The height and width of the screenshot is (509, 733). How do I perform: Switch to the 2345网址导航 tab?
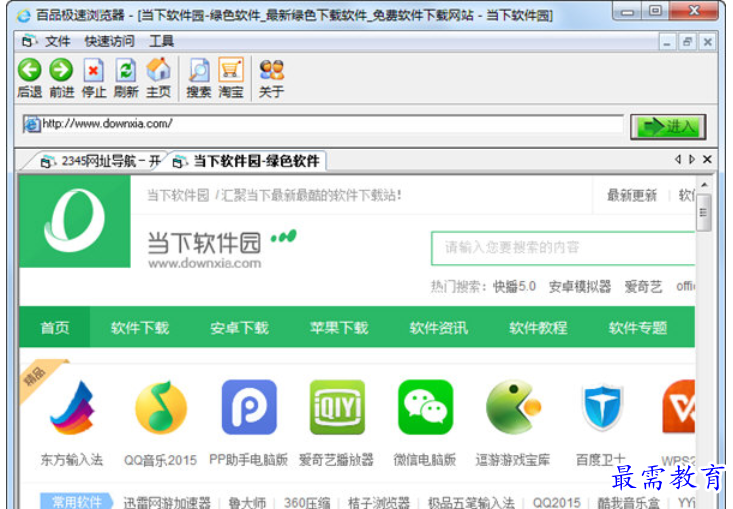point(101,161)
